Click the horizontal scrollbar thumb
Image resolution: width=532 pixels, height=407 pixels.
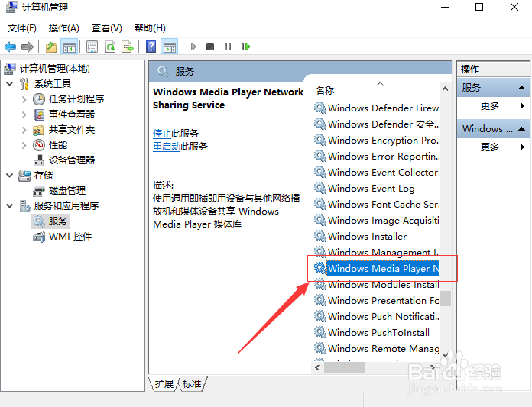[345, 367]
